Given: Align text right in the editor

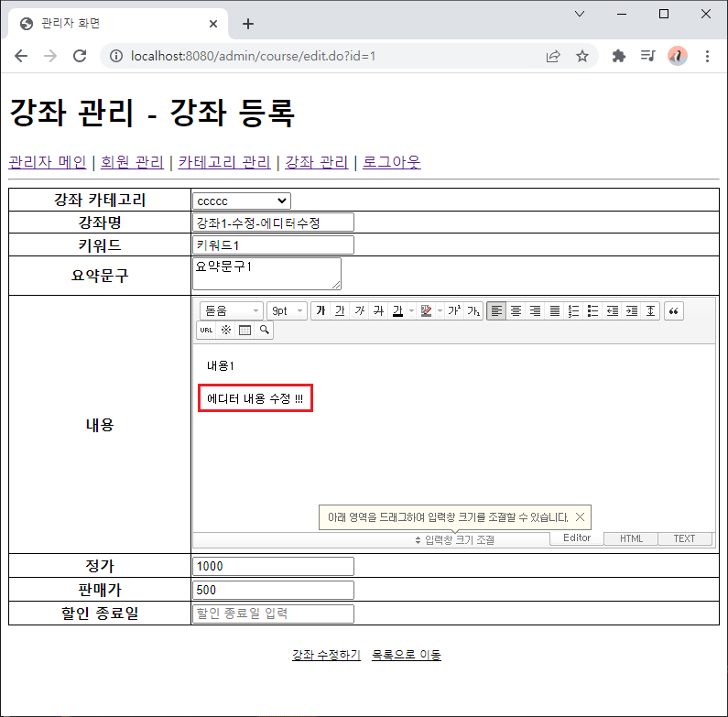Looking at the screenshot, I should [x=535, y=310].
